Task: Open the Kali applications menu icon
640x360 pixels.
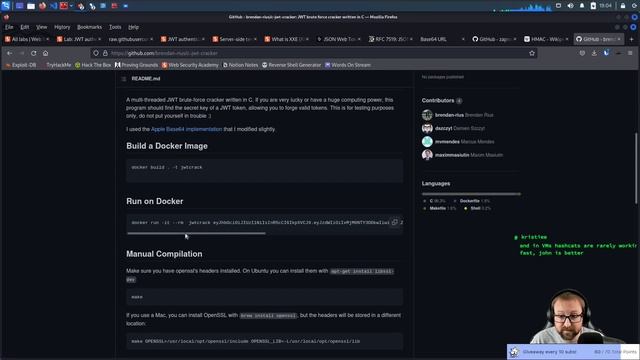Action: point(5,6)
